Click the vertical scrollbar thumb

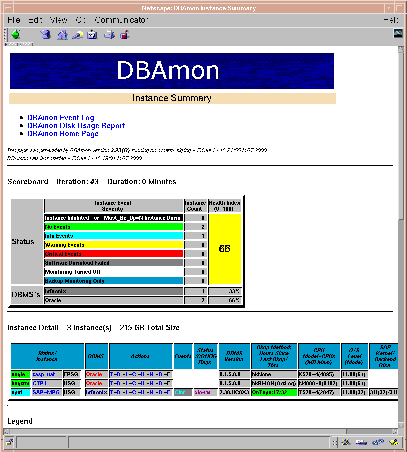click(401, 135)
